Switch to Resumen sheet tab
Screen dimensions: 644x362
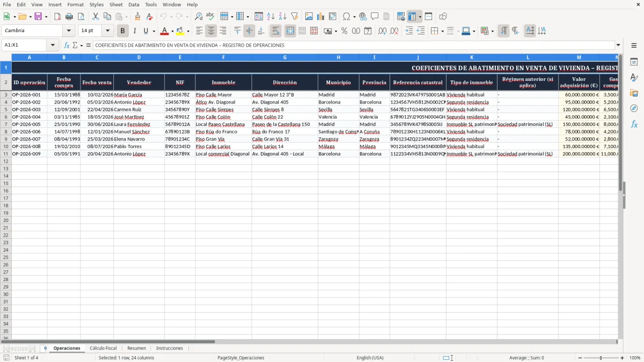136,349
